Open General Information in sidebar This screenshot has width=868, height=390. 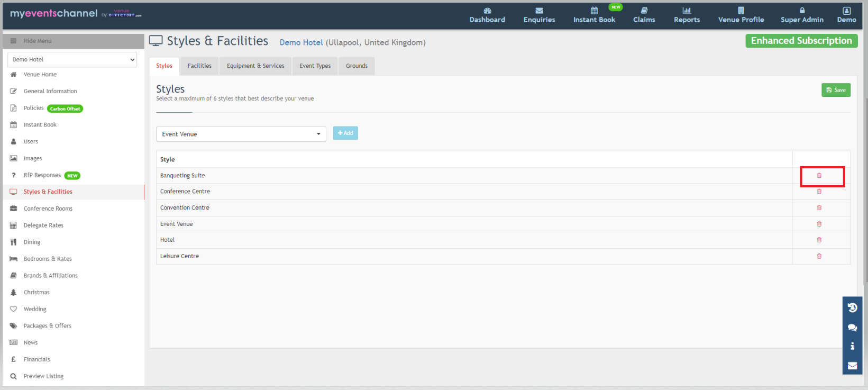(50, 92)
